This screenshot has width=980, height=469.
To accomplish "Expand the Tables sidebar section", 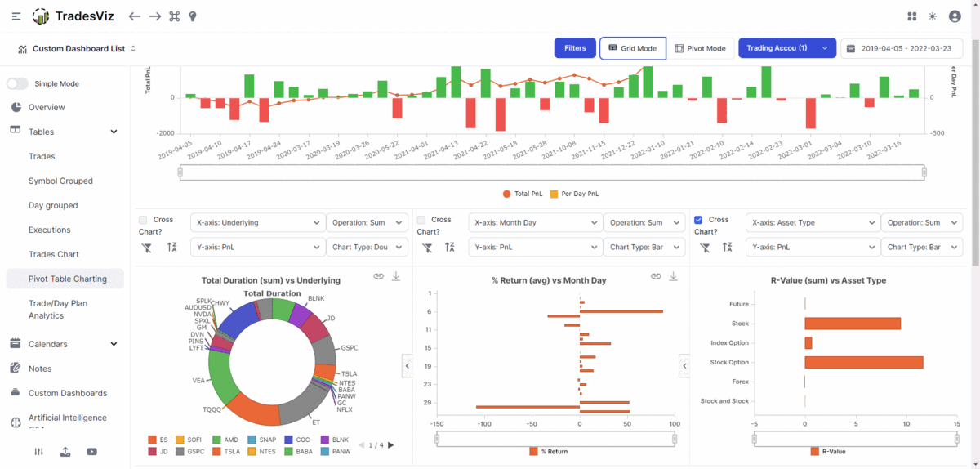I will pyautogui.click(x=63, y=132).
